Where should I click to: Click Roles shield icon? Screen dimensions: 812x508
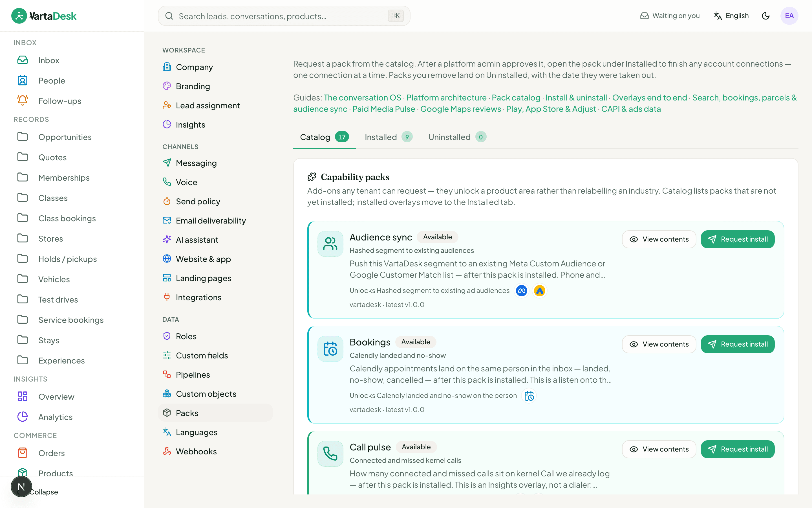pos(167,336)
